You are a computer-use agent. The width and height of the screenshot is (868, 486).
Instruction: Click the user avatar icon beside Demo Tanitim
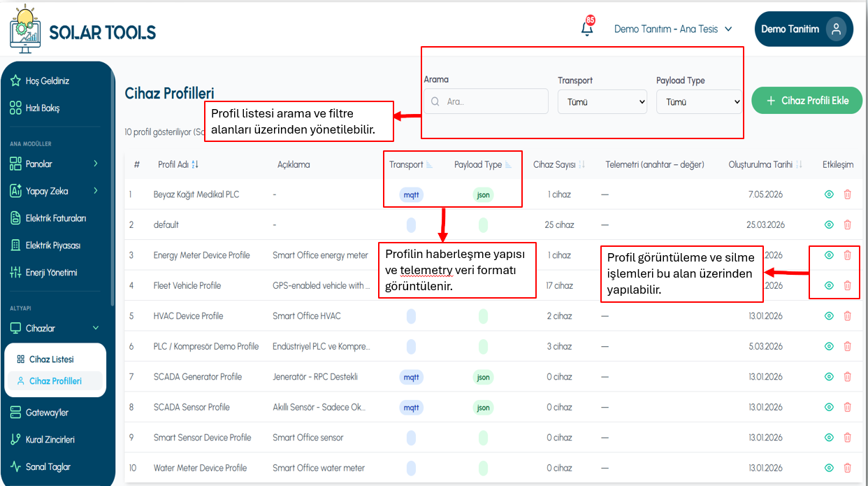[836, 29]
